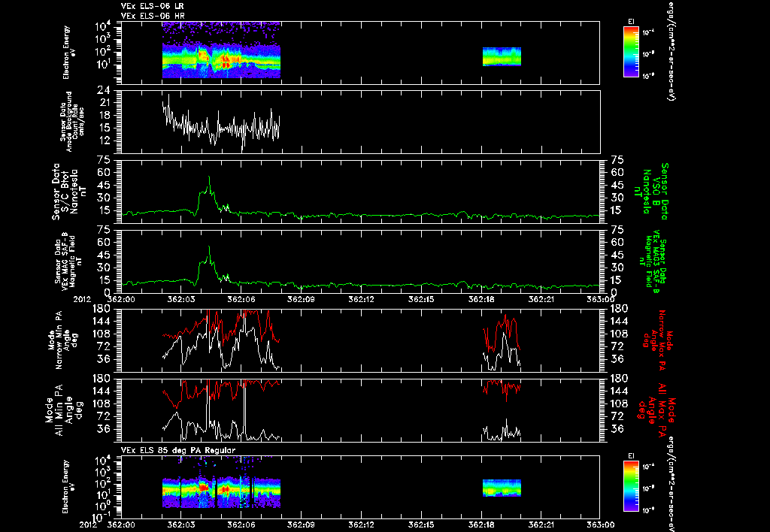
Task: Click '362:21' on the bottom time axis
Action: tap(541, 524)
